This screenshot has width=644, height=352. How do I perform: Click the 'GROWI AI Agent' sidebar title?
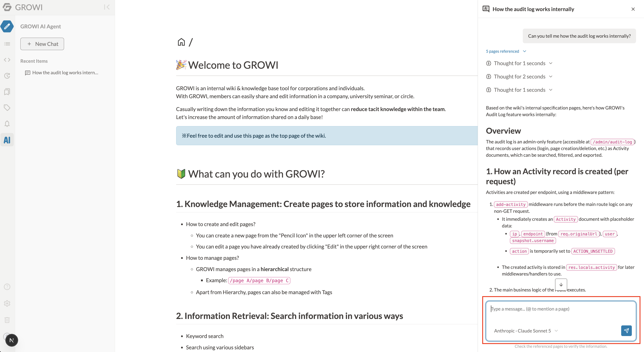point(41,26)
